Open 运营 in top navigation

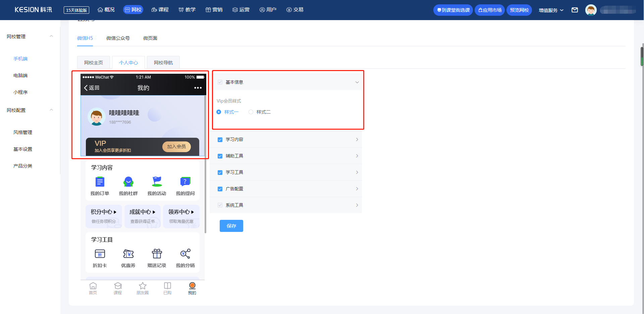pyautogui.click(x=241, y=10)
